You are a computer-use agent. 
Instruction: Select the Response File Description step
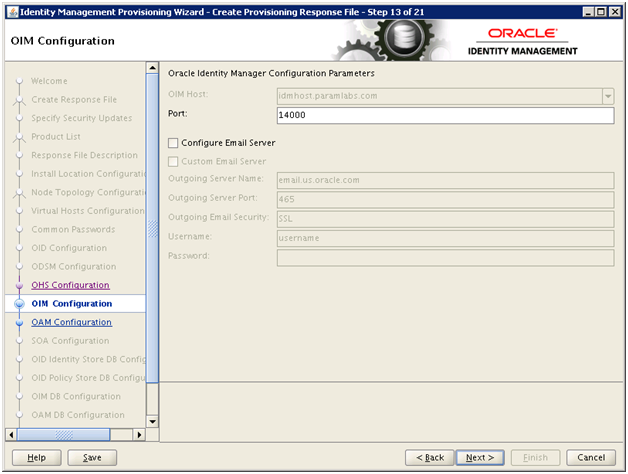coord(85,155)
